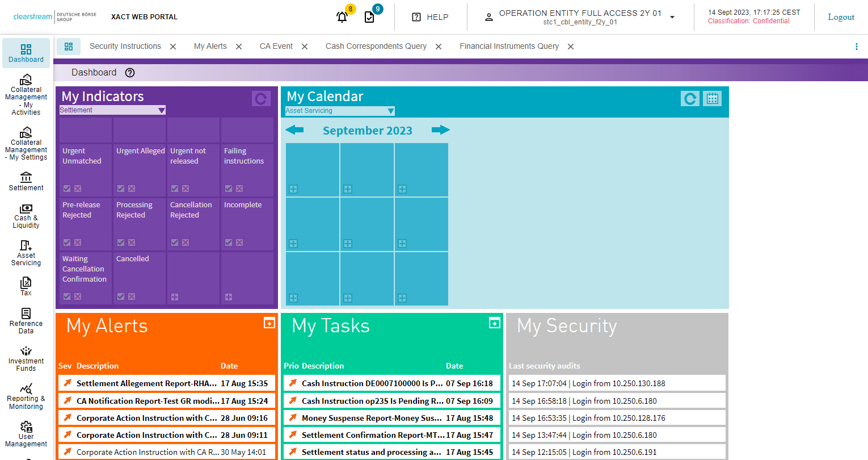Go to next month in calendar
868x460 pixels.
point(440,130)
